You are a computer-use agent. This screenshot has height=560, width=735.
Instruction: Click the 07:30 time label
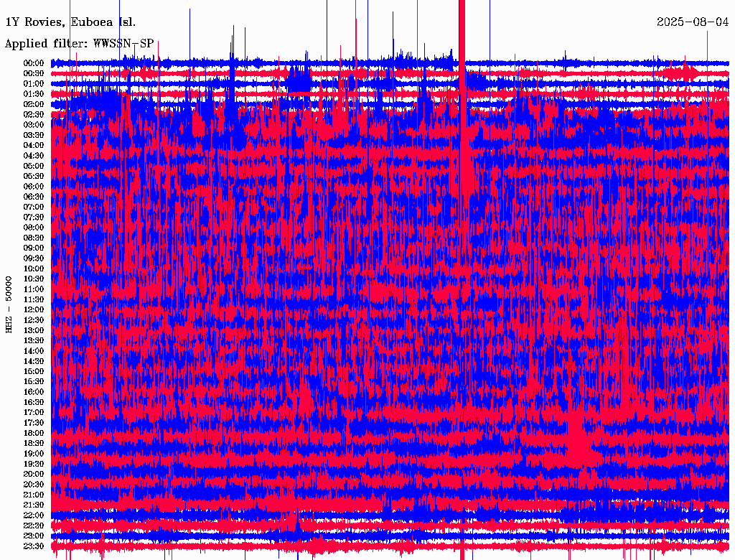click(34, 217)
